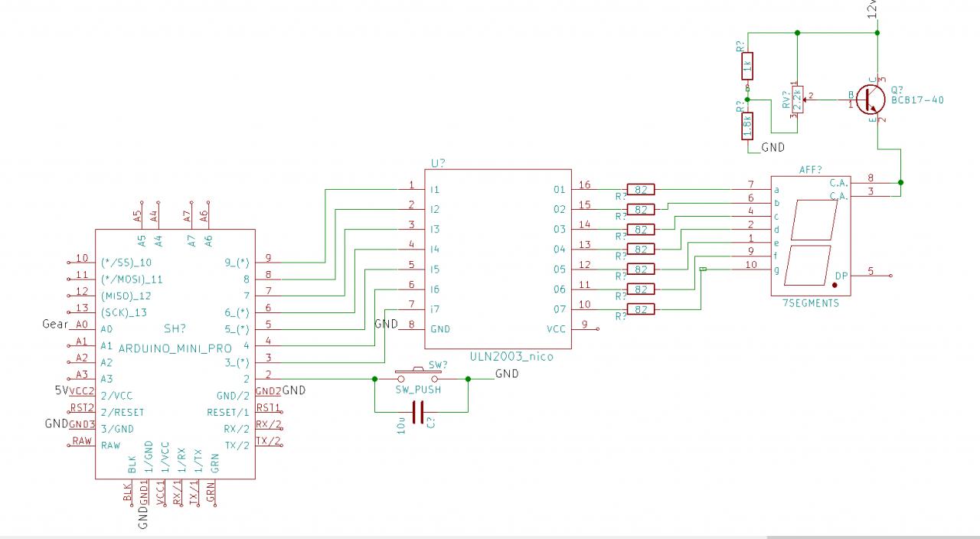Select the RESET/1 pin label
Image resolution: width=980 pixels, height=539 pixels.
[228, 412]
